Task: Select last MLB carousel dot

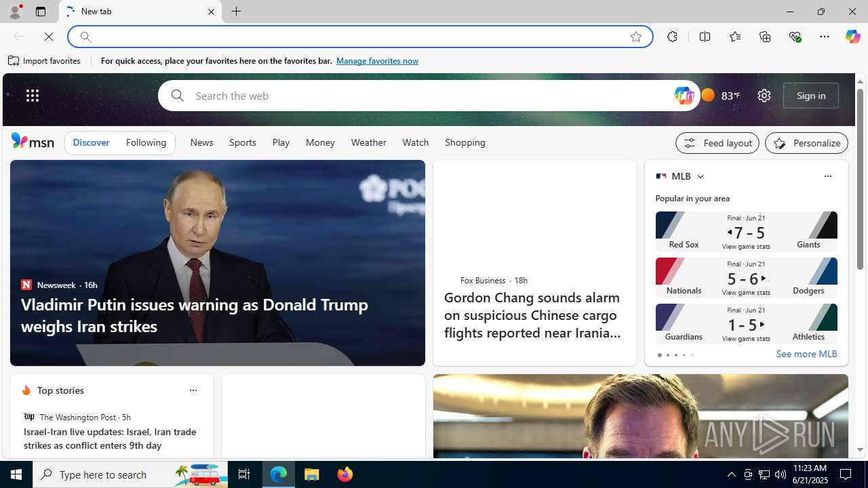Action: 692,355
